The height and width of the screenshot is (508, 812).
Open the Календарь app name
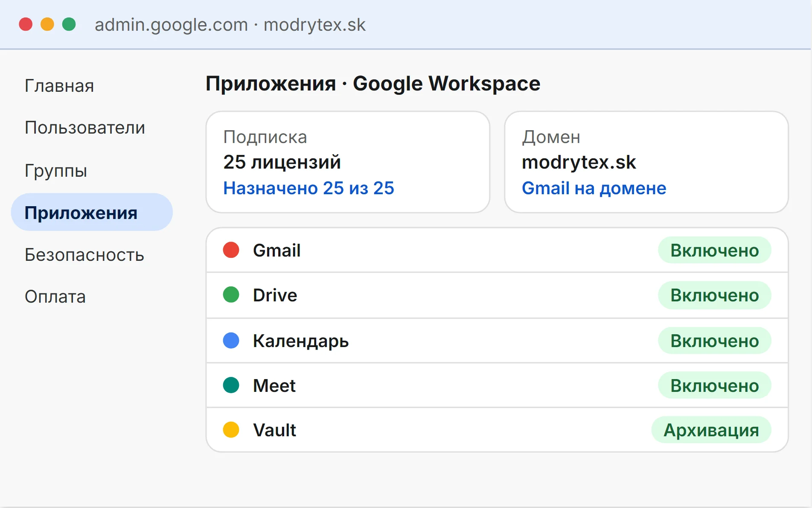[x=301, y=341]
